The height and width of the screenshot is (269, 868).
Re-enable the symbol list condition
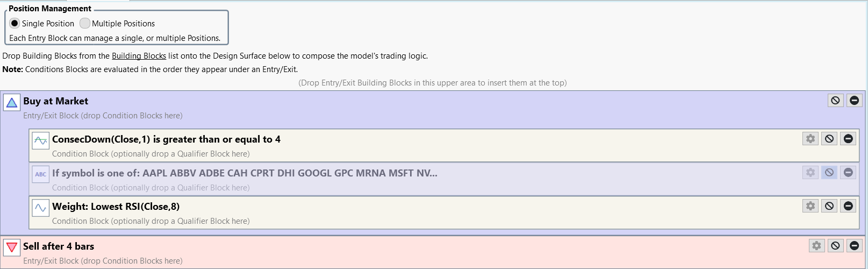pos(829,172)
